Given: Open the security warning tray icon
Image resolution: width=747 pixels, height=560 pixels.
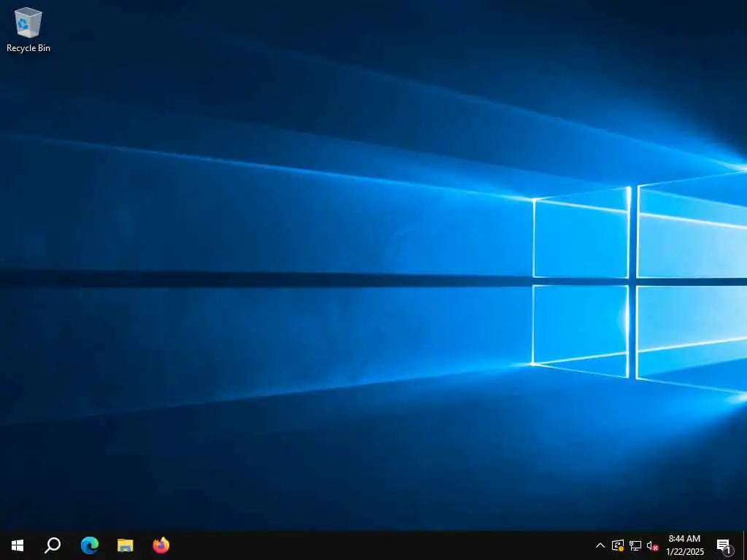Looking at the screenshot, I should click(618, 545).
